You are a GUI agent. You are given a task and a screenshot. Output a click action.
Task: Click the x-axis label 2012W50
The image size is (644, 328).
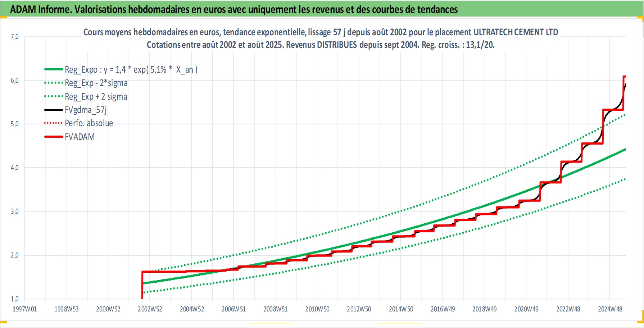(x=359, y=309)
